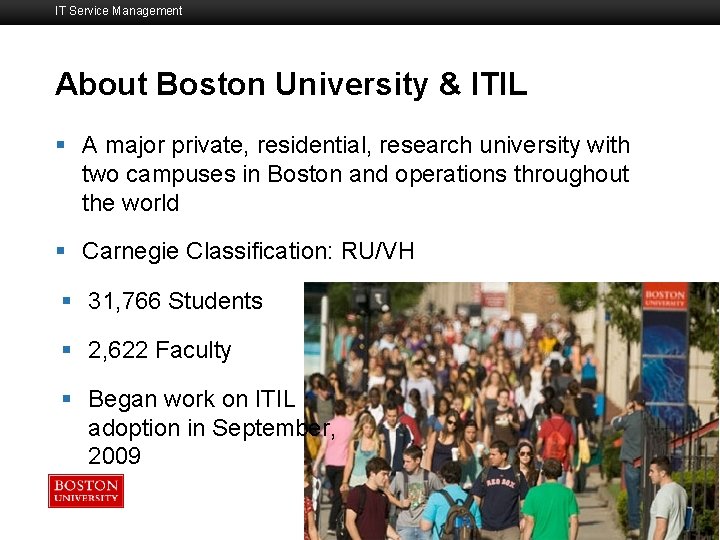Image resolution: width=720 pixels, height=540 pixels.
Task: Click the Boston University red logo
Action: pyautogui.click(x=86, y=491)
